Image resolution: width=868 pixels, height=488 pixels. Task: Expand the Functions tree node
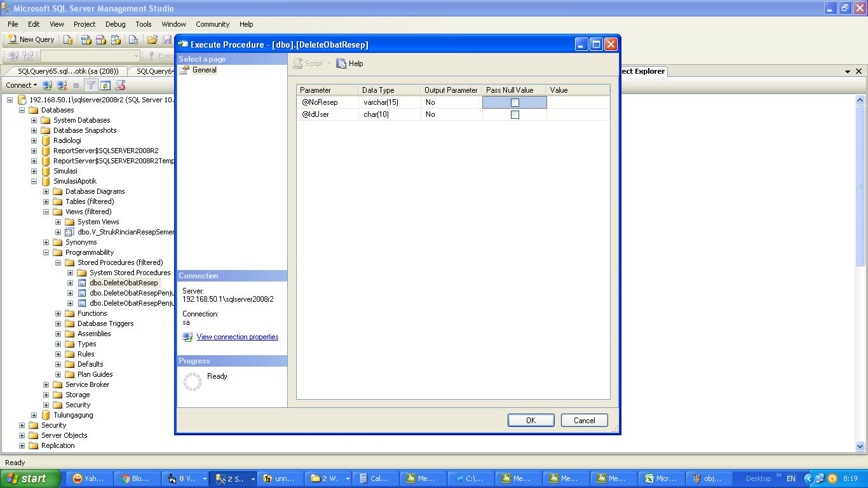coord(57,313)
